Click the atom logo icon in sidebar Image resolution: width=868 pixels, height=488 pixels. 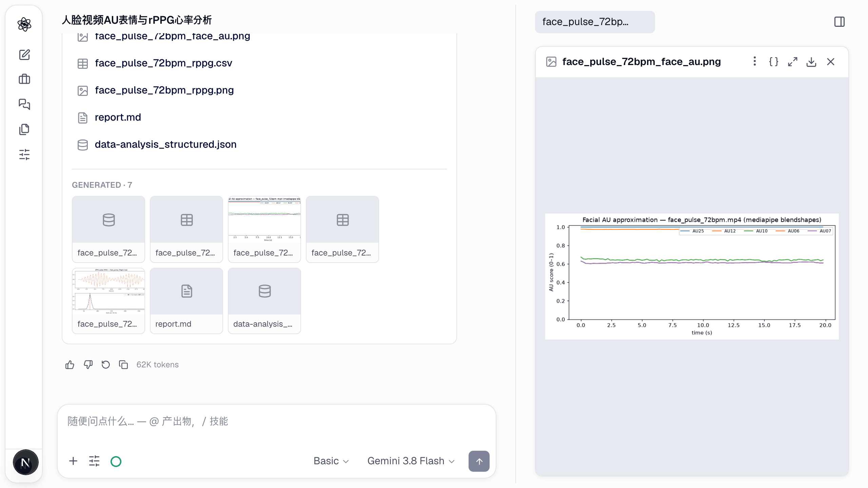(x=24, y=24)
